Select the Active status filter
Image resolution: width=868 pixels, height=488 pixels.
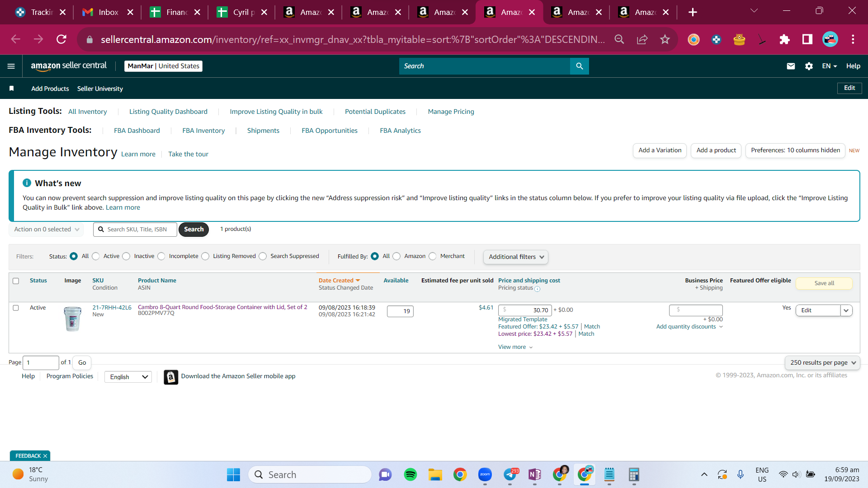pos(96,256)
